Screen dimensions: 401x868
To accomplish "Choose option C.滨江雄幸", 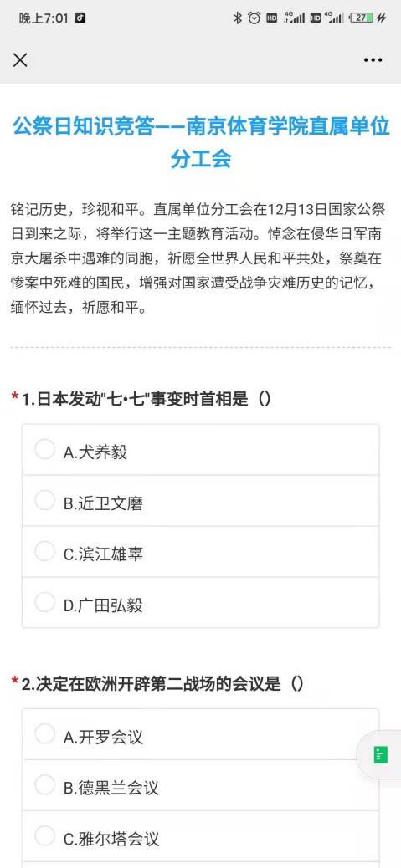I will pyautogui.click(x=201, y=552).
